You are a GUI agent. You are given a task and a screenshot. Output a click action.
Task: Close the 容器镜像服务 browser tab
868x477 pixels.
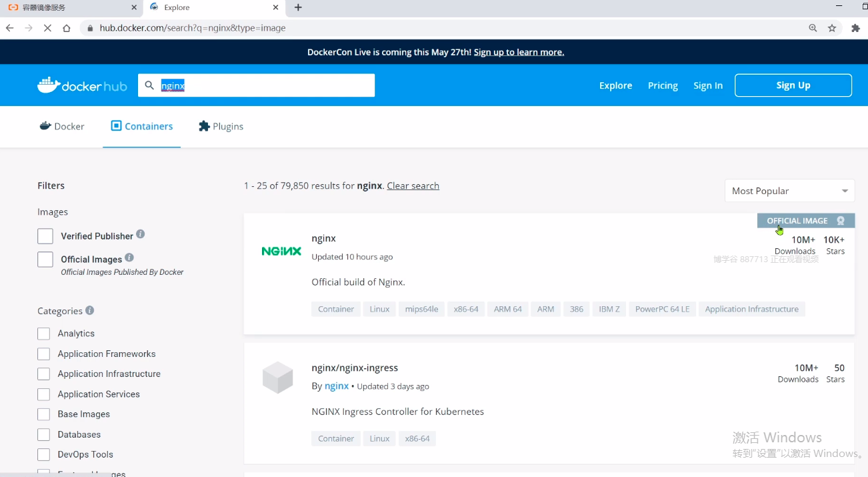(x=134, y=7)
